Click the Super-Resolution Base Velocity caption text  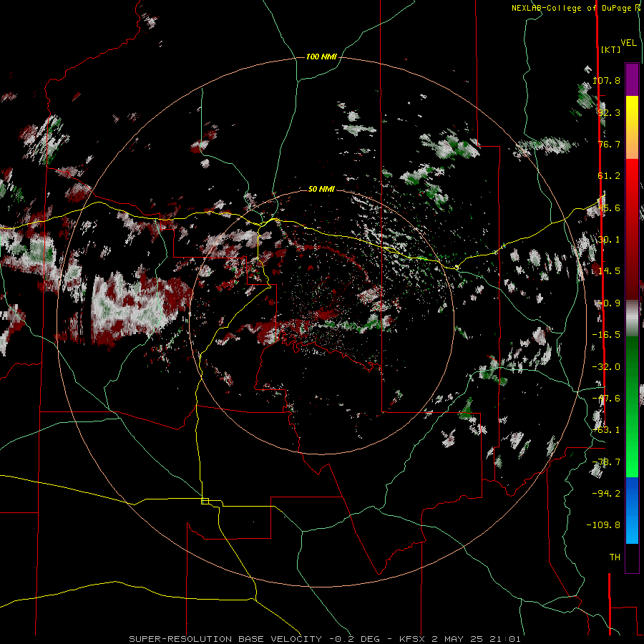pos(325,639)
